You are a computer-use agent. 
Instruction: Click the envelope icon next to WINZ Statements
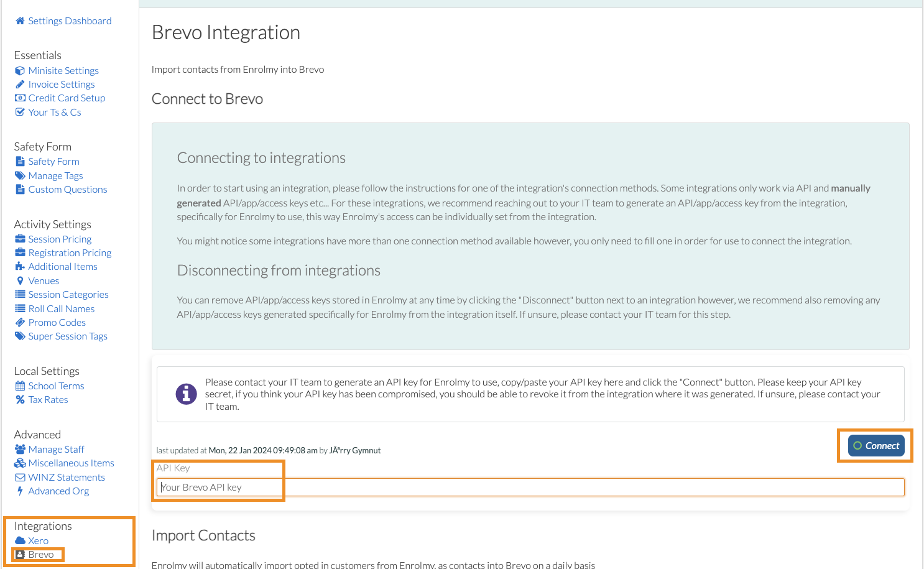pyautogui.click(x=20, y=478)
